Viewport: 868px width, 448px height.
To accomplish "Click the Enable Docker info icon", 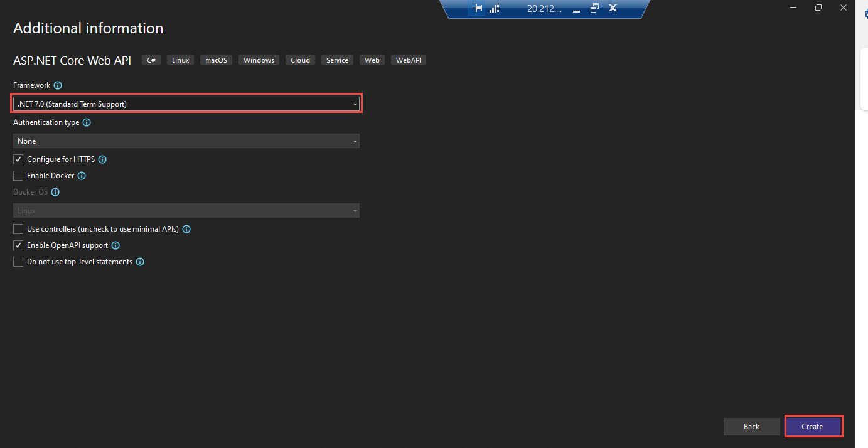I will [x=81, y=176].
